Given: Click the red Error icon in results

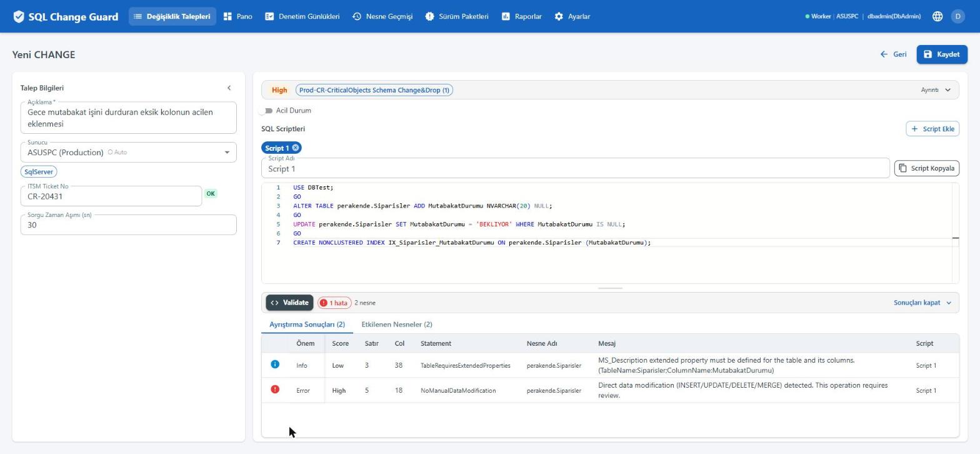Looking at the screenshot, I should 275,389.
